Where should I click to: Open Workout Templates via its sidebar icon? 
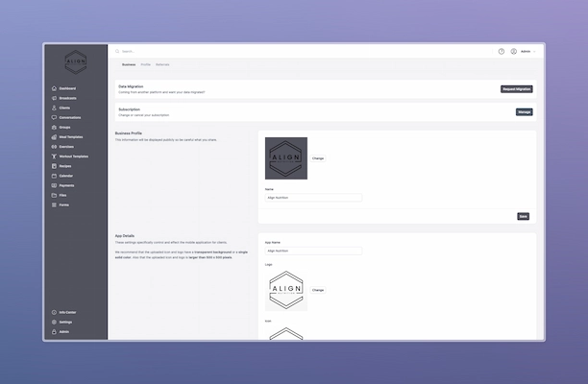(54, 156)
